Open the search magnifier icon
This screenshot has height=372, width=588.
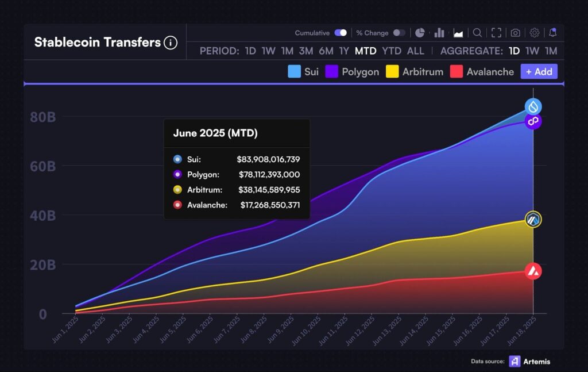point(477,33)
